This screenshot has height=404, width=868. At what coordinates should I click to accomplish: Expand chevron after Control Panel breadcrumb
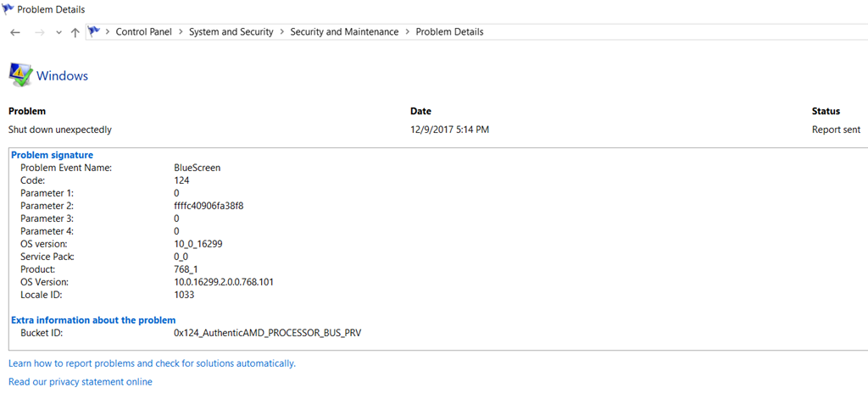pyautogui.click(x=180, y=32)
